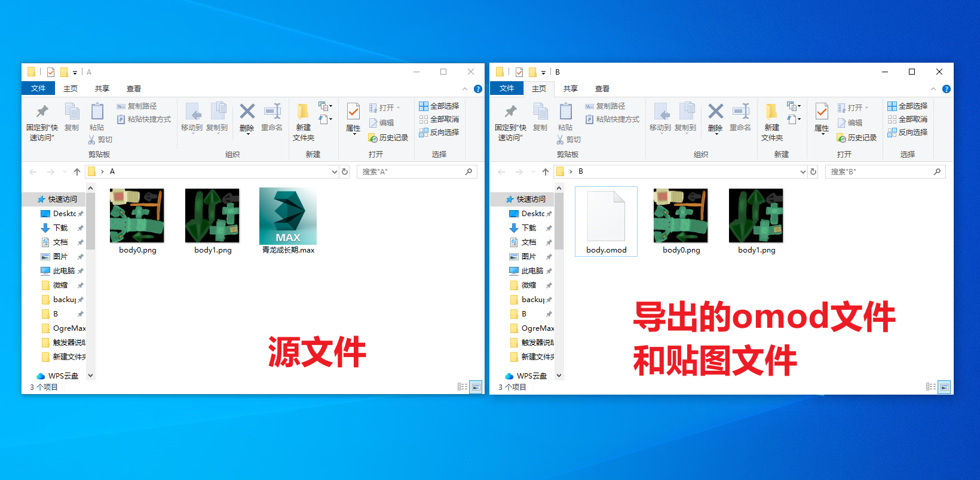Click Select all (全部选择) in window A
Image resolution: width=980 pixels, height=480 pixels.
tap(439, 106)
